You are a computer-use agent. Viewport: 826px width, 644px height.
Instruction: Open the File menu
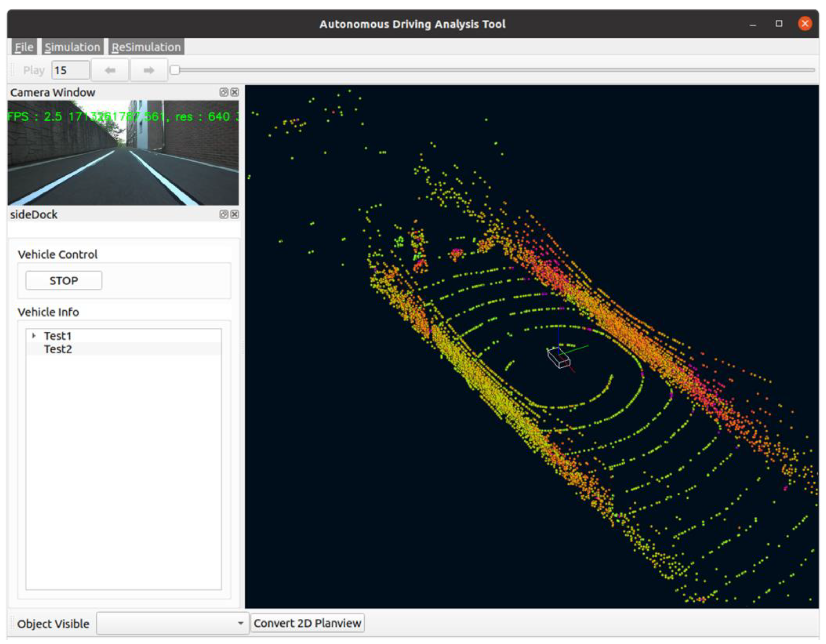pyautogui.click(x=24, y=47)
